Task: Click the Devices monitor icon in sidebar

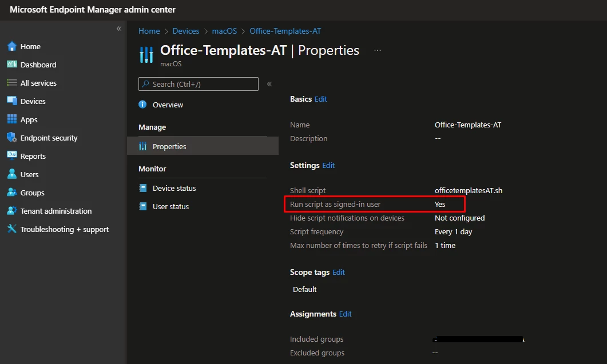Action: click(12, 101)
